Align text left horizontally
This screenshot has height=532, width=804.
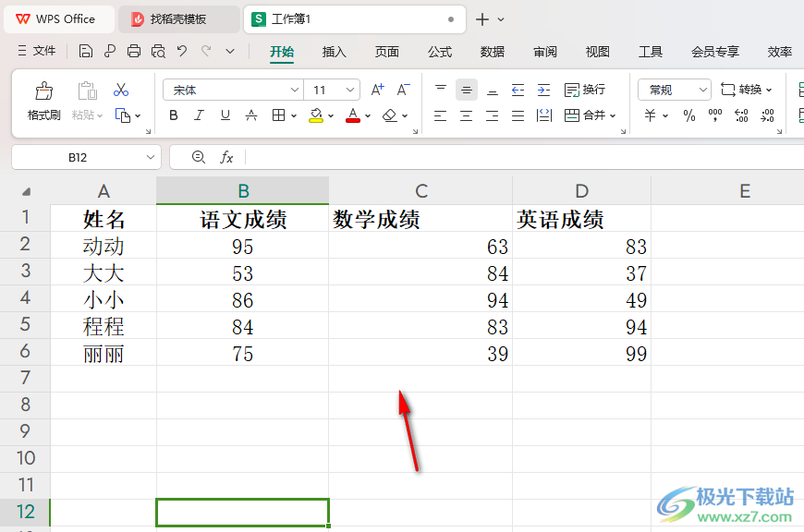click(x=440, y=115)
